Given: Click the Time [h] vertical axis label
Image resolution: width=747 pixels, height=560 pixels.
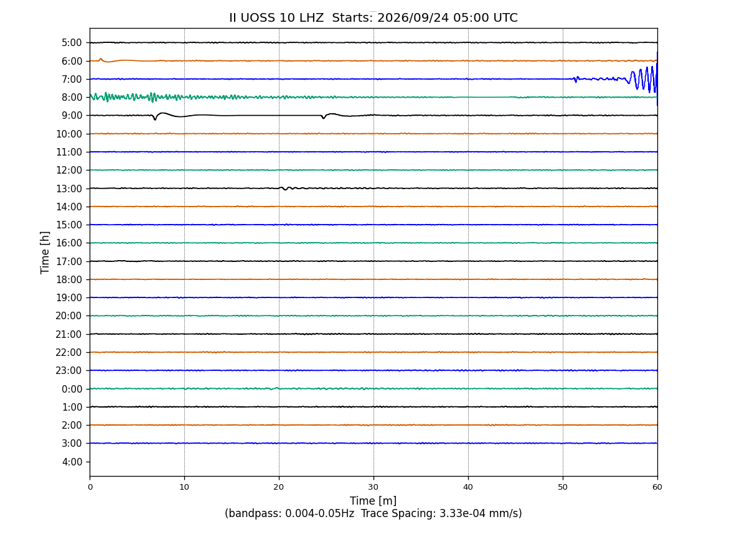Looking at the screenshot, I should (x=45, y=252).
